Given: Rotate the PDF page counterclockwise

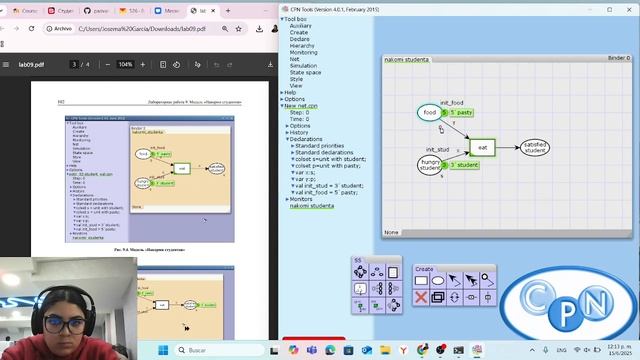Looking at the screenshot, I should pyautogui.click(x=176, y=64).
